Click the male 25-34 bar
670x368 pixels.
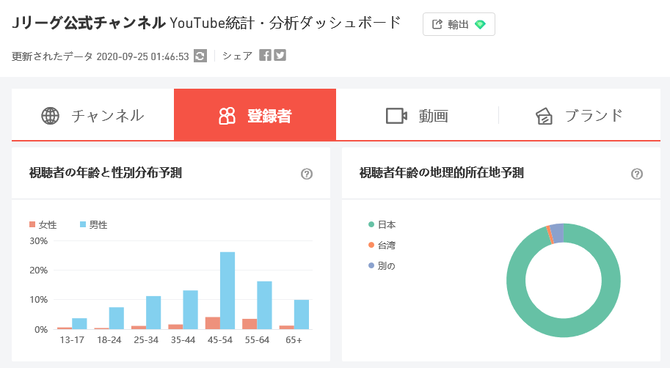[153, 312]
